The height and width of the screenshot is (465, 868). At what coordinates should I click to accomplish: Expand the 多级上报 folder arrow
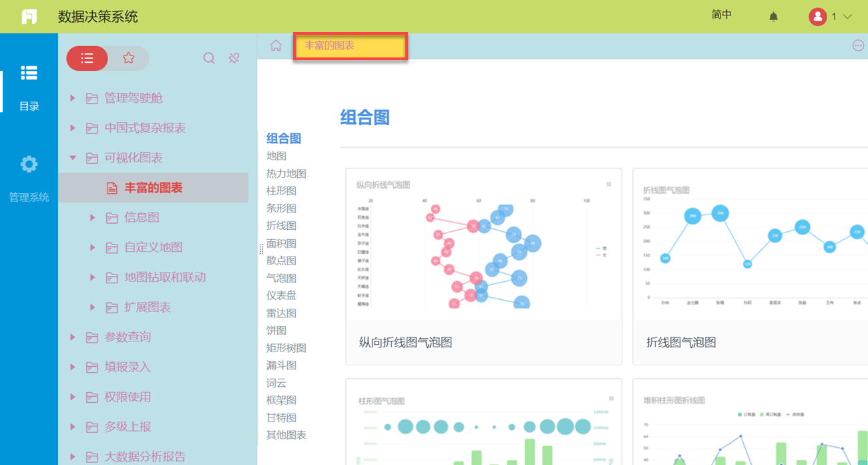point(73,427)
